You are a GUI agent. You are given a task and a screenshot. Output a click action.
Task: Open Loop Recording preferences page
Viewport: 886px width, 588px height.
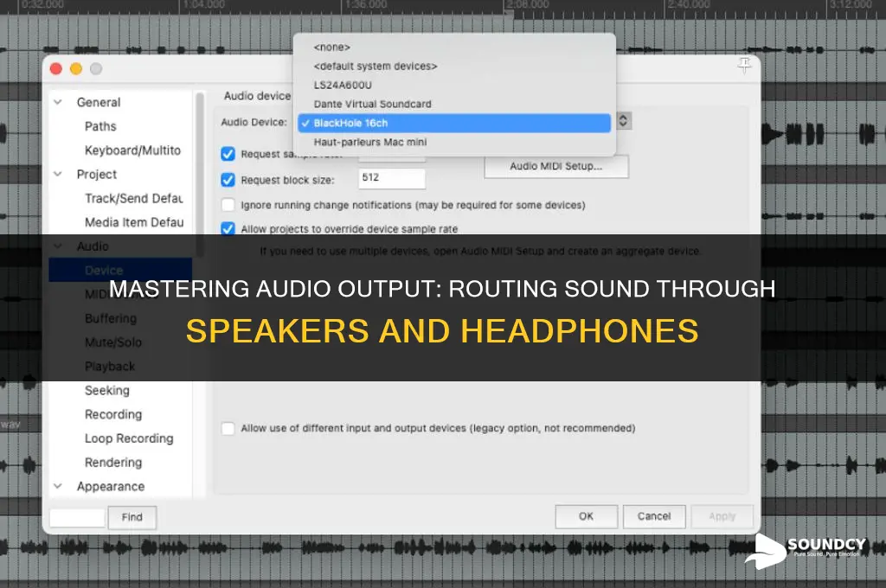129,438
